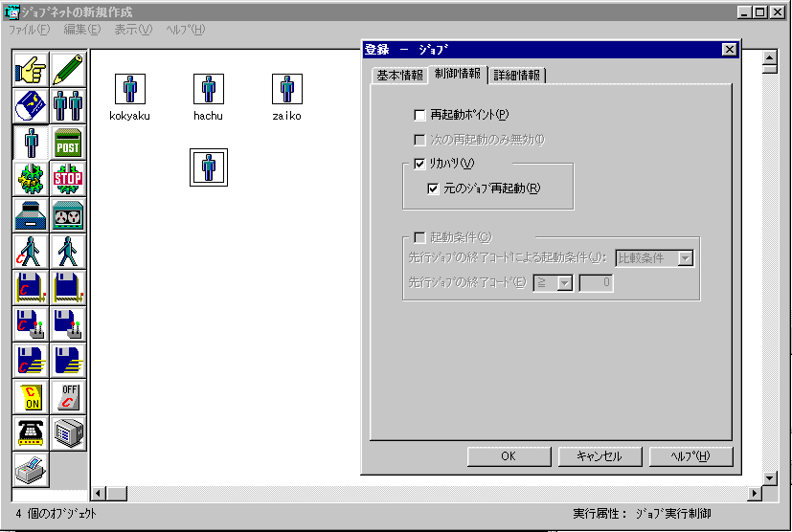Open the ファイル(F) menu
The height and width of the screenshot is (532, 792).
coord(30,30)
